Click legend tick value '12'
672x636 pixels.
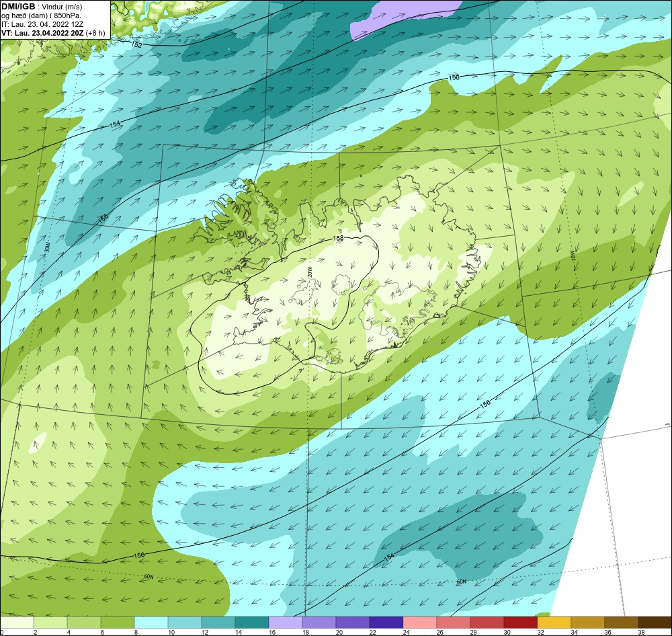(x=205, y=632)
